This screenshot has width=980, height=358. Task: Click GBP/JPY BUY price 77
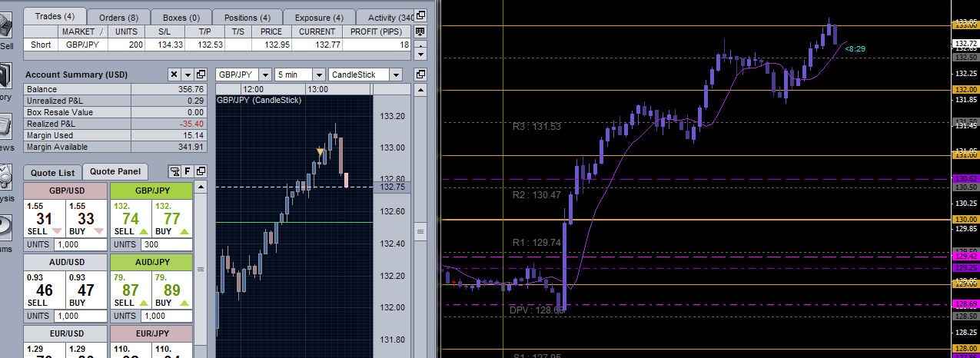click(173, 218)
